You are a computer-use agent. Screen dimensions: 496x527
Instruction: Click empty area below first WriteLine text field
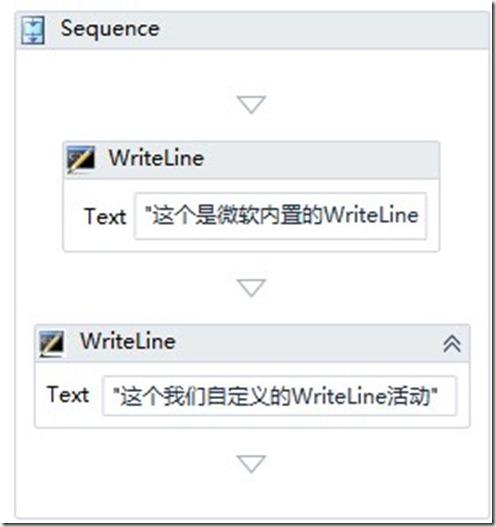click(251, 245)
